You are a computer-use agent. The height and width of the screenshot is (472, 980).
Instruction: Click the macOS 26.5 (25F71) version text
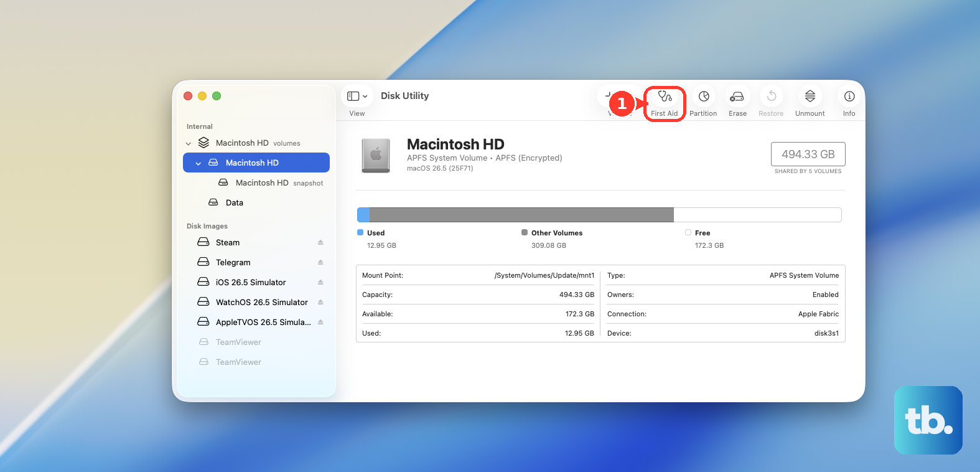coord(440,168)
